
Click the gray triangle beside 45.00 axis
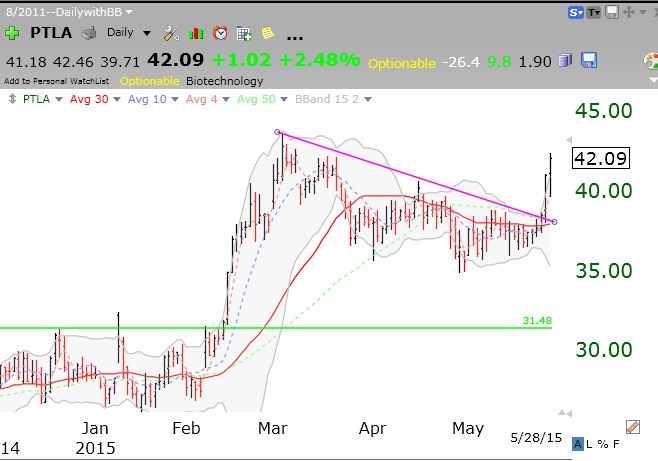click(x=569, y=139)
